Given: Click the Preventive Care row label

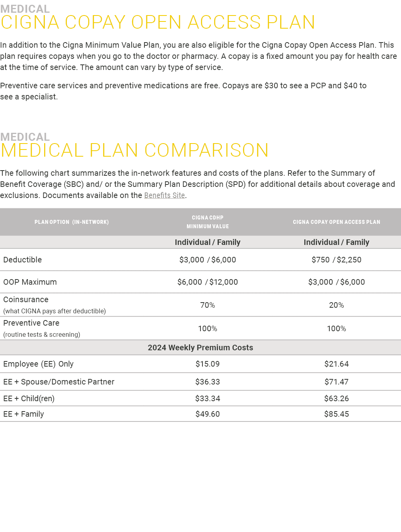Looking at the screenshot, I should [x=31, y=323].
